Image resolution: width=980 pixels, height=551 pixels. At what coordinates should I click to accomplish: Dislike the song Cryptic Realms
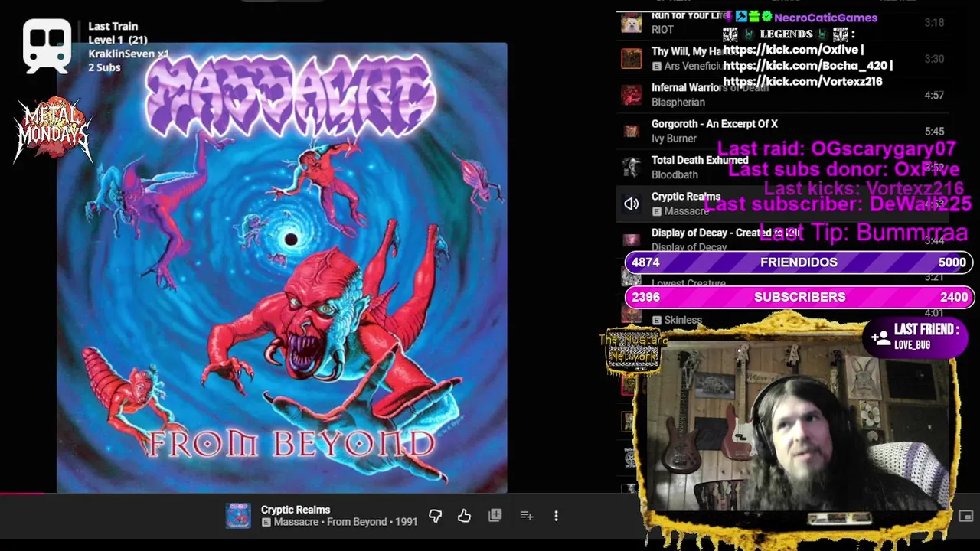435,516
